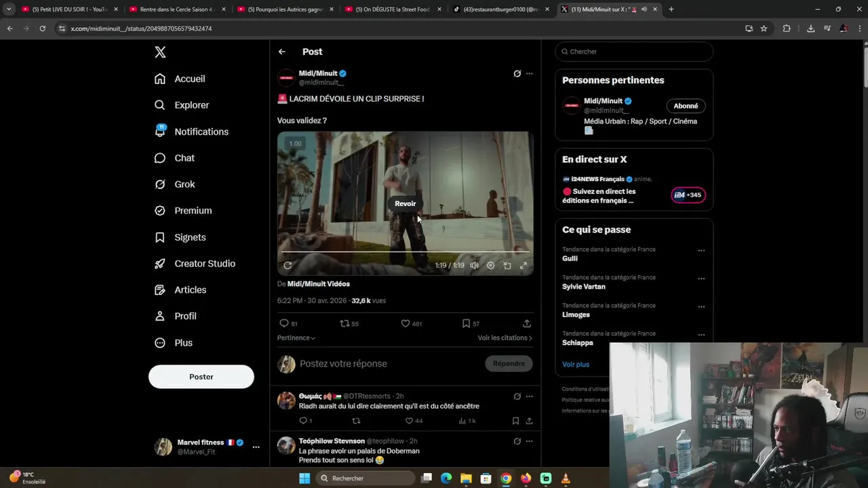Switch to On DÉGUSTE la Street Food tab
Viewport: 868px width, 488px height.
coord(393,9)
